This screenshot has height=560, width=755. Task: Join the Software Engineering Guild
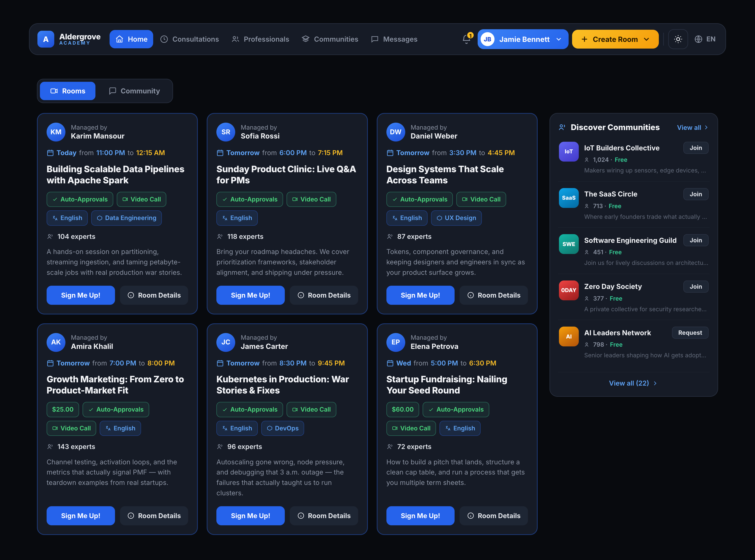tap(696, 240)
